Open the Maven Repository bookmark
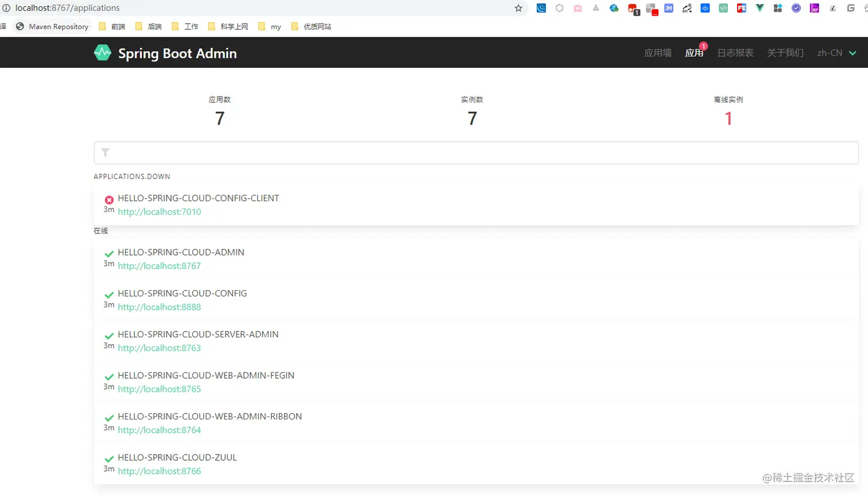Screen dimensions: 868x497 (x=52, y=26)
